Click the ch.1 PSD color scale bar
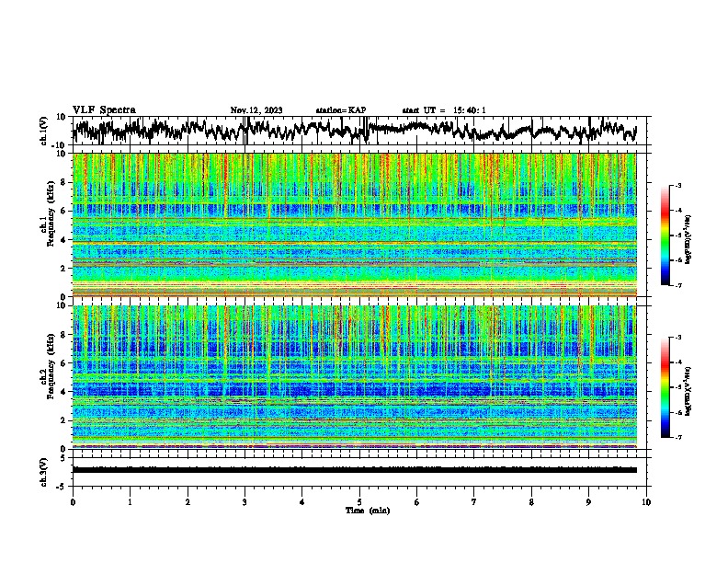 (x=665, y=236)
